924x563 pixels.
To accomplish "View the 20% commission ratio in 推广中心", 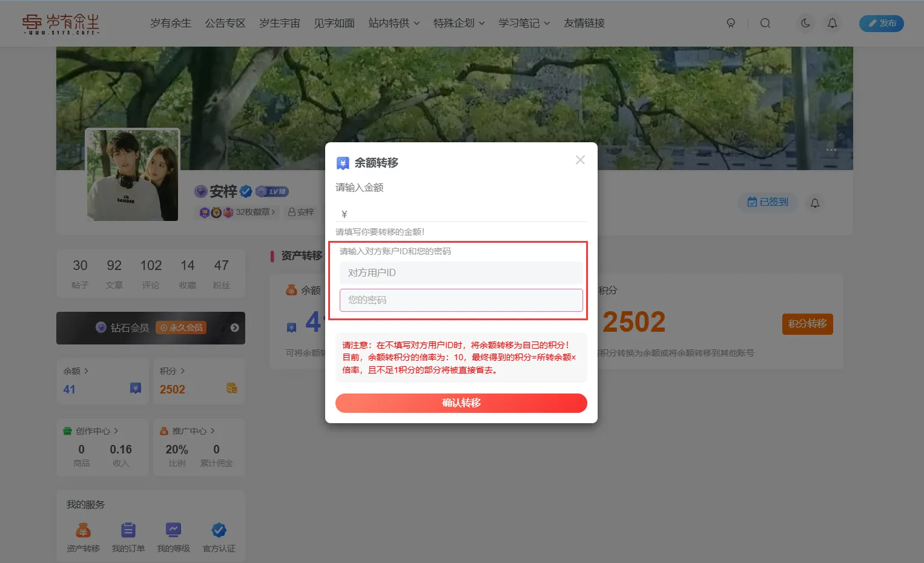I will point(176,449).
